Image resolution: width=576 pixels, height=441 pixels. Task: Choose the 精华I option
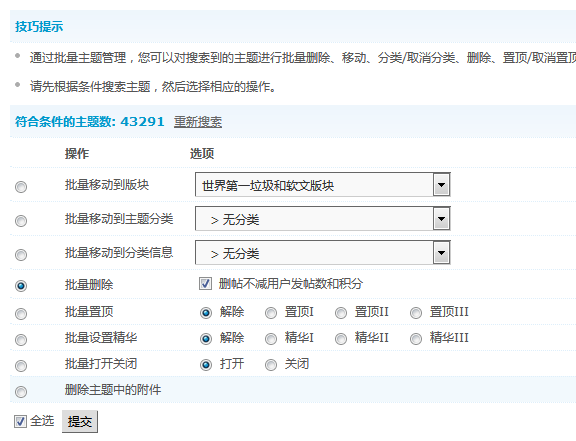tap(271, 338)
